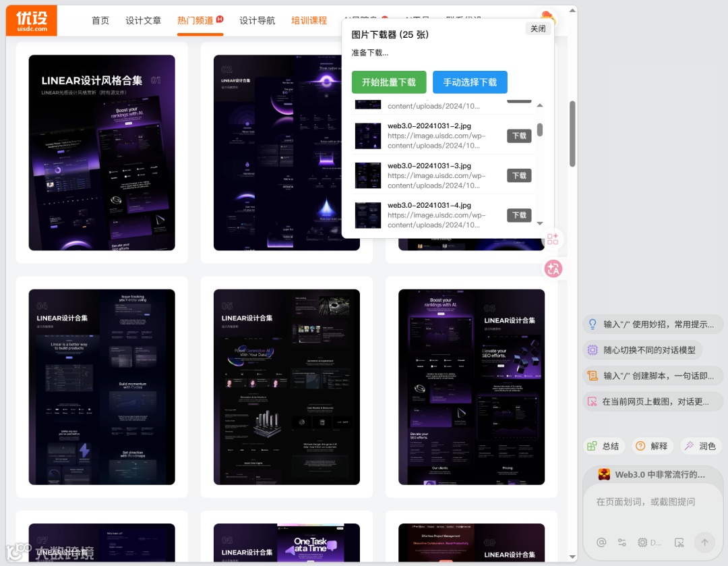Click the 随心切换不同的对话模型 suggestion chip

tap(642, 350)
